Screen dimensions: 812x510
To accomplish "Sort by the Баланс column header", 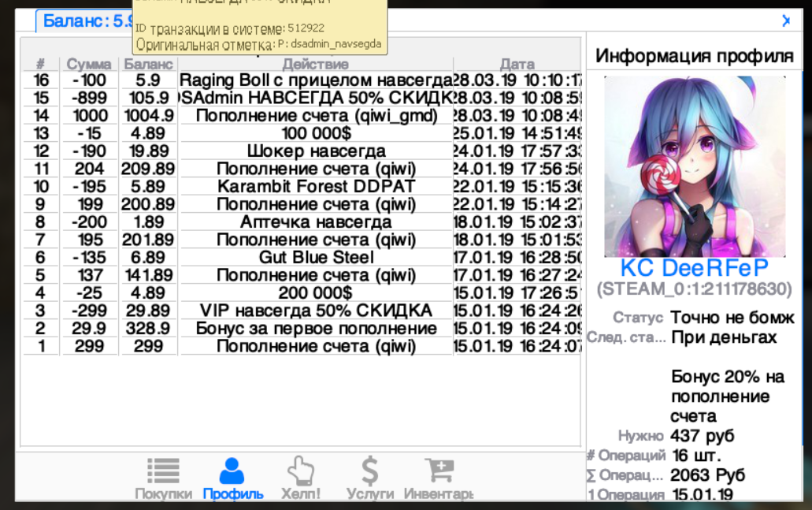I will coord(148,65).
